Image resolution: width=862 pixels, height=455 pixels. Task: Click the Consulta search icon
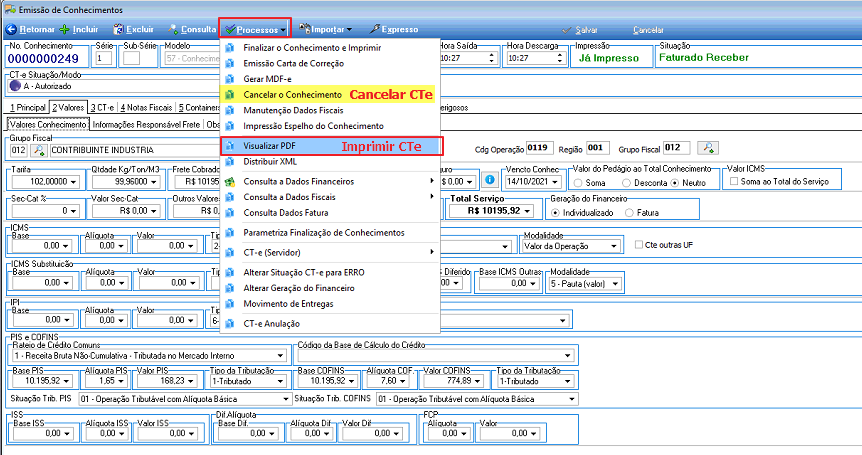[173, 30]
